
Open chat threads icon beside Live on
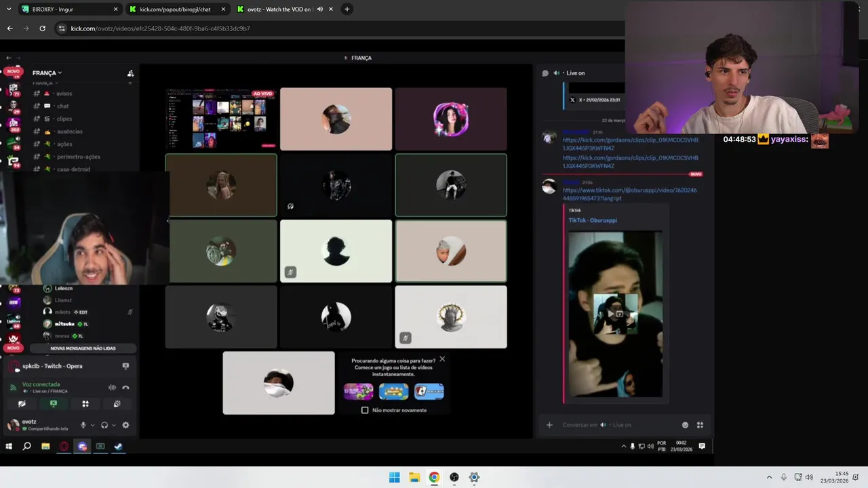(545, 73)
